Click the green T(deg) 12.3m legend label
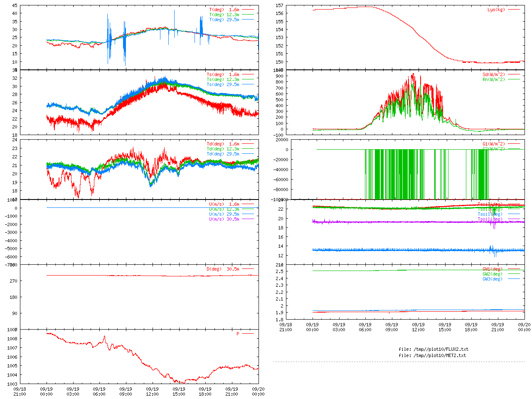The image size is (532, 399). tap(224, 15)
